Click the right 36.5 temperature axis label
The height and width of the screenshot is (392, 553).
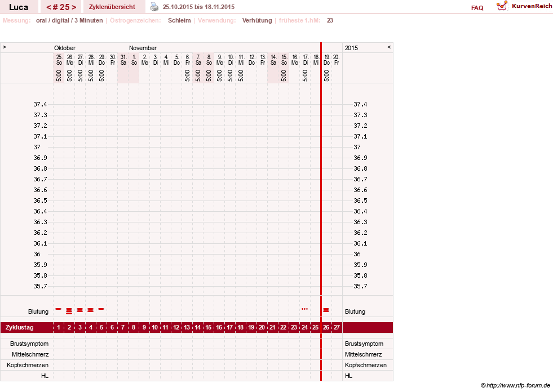[360, 201]
